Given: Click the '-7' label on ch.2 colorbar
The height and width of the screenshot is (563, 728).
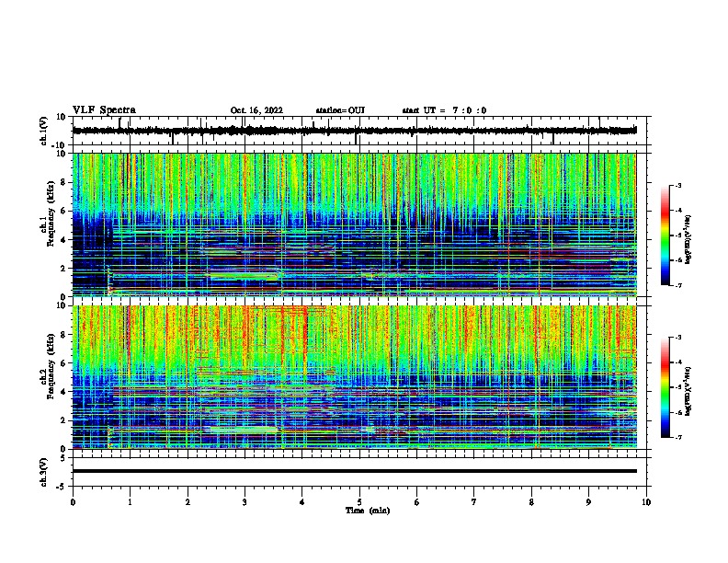Looking at the screenshot, I should coord(677,438).
